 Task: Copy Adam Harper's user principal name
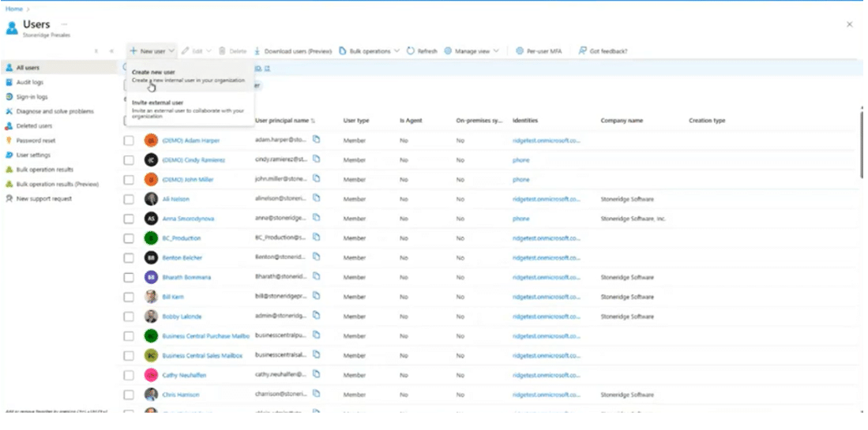pos(317,140)
